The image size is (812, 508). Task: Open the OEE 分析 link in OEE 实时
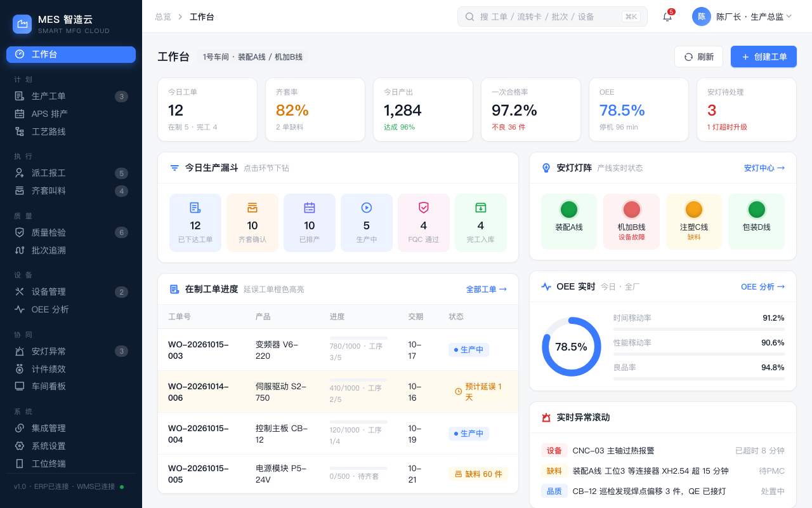point(763,287)
